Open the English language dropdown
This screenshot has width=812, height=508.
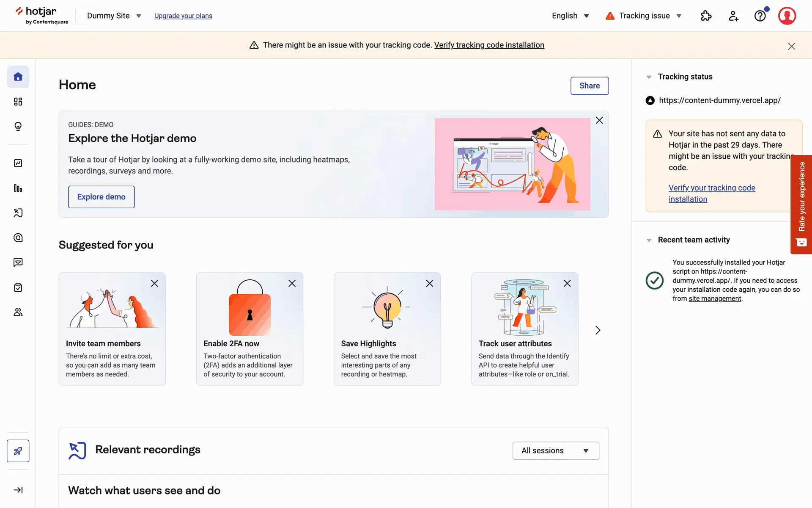click(x=570, y=16)
